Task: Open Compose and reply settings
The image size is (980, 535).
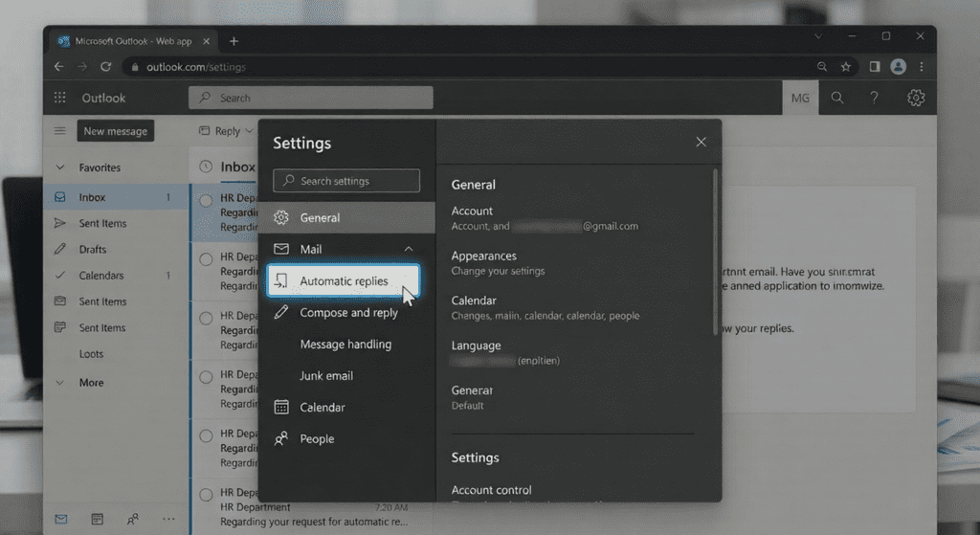Action: 348,313
